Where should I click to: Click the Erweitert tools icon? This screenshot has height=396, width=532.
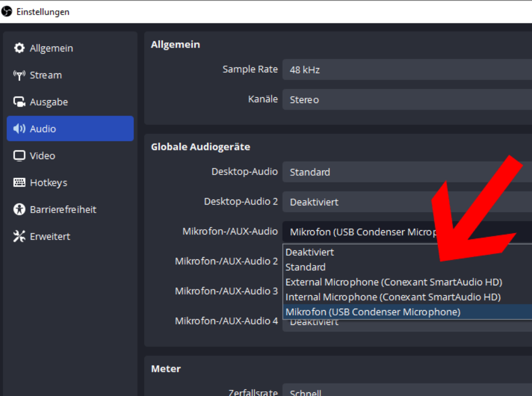pos(19,236)
